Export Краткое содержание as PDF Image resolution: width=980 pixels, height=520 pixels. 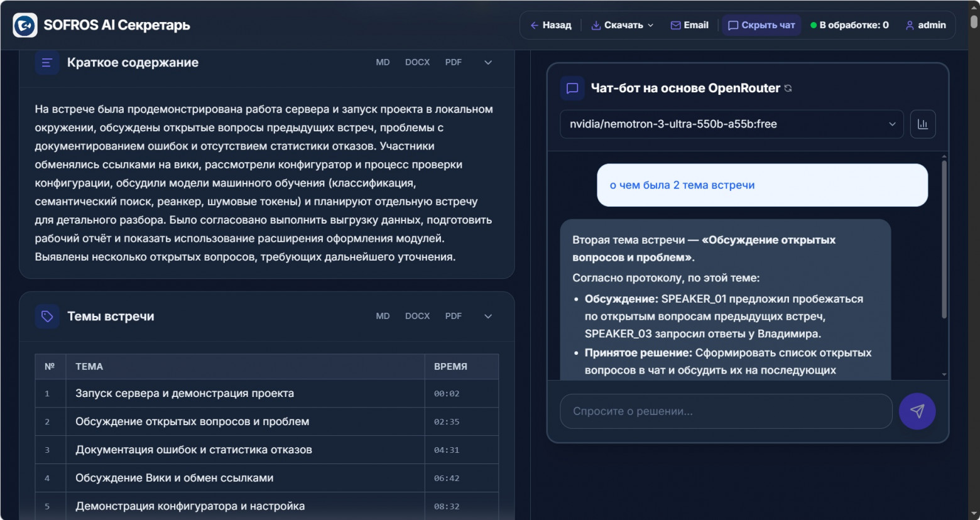(454, 62)
